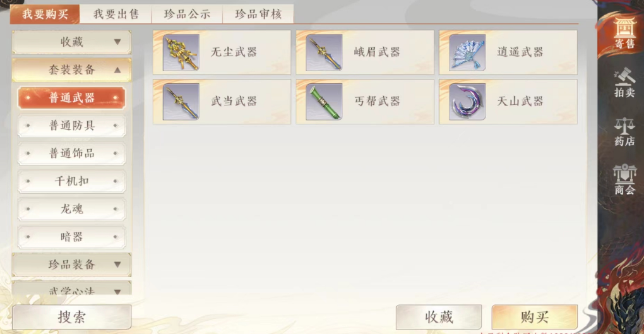
Task: Open the 寄售 consignment icon
Action: tap(624, 33)
